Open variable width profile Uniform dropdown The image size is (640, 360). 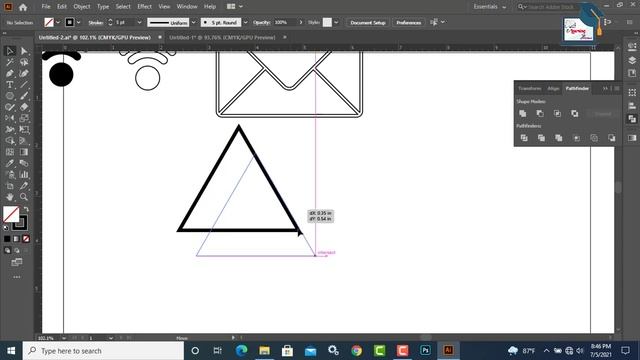pyautogui.click(x=193, y=22)
